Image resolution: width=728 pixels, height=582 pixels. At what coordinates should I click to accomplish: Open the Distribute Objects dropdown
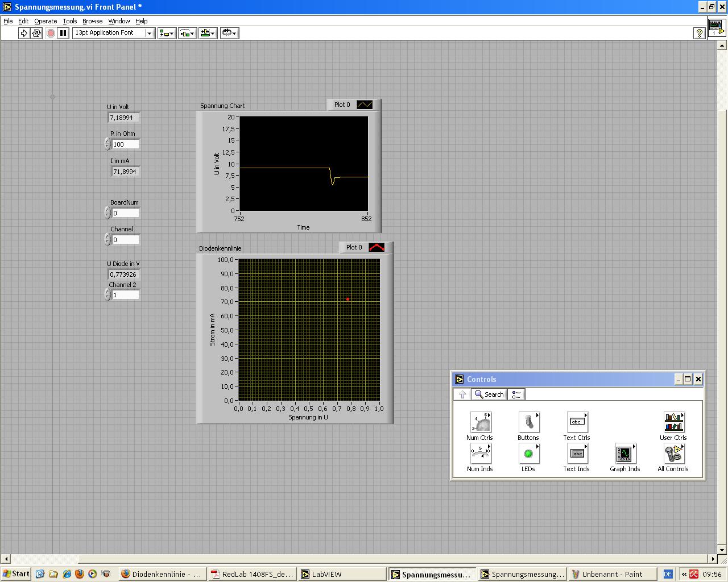[x=187, y=34]
